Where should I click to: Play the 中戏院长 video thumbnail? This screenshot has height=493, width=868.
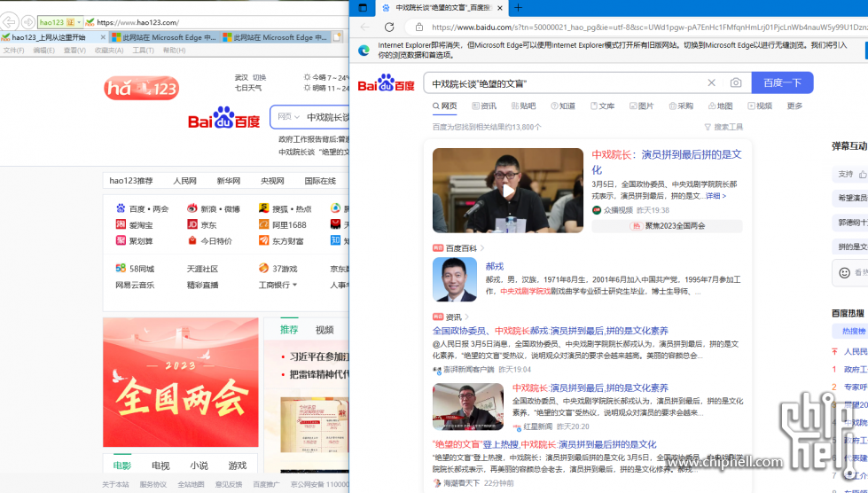click(x=508, y=191)
